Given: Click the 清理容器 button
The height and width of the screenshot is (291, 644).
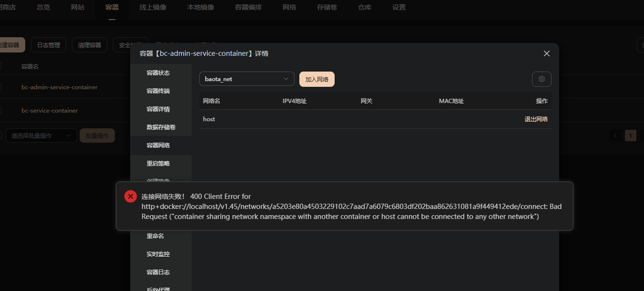Looking at the screenshot, I should click(90, 45).
